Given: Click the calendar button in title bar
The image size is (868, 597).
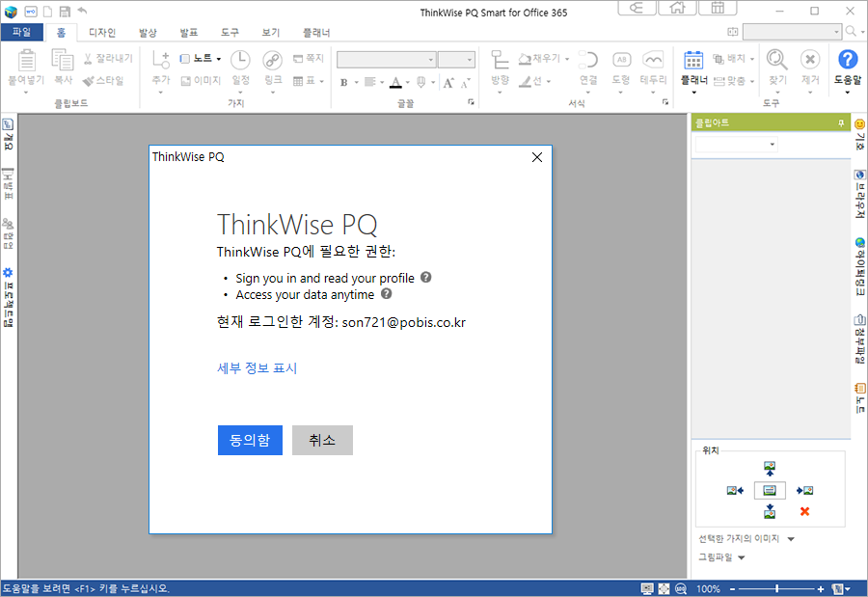Looking at the screenshot, I should click(x=718, y=8).
